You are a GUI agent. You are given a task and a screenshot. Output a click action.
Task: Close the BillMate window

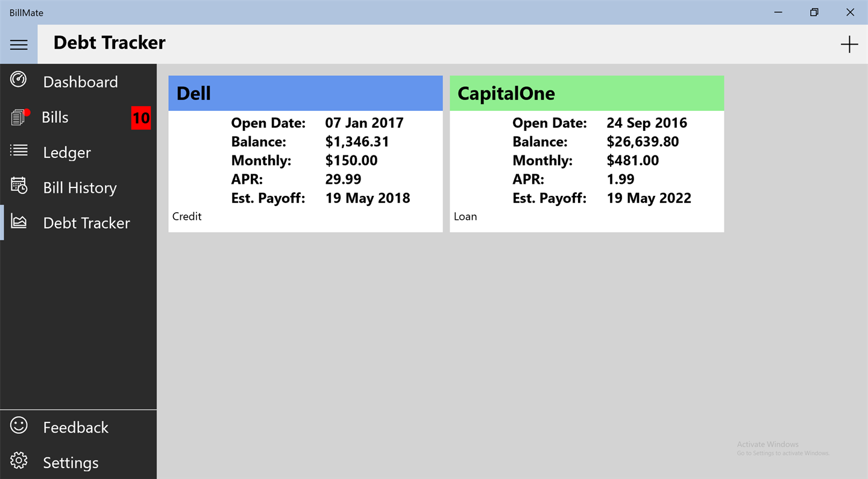[x=850, y=12]
